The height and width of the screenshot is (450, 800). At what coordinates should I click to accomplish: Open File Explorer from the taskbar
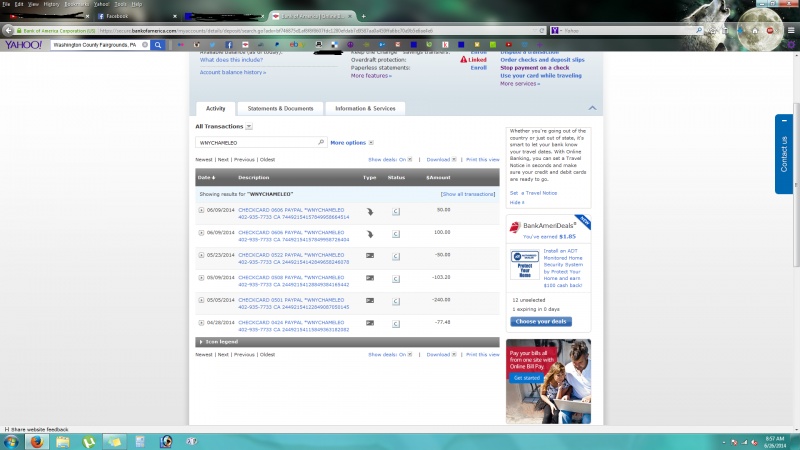point(63,442)
